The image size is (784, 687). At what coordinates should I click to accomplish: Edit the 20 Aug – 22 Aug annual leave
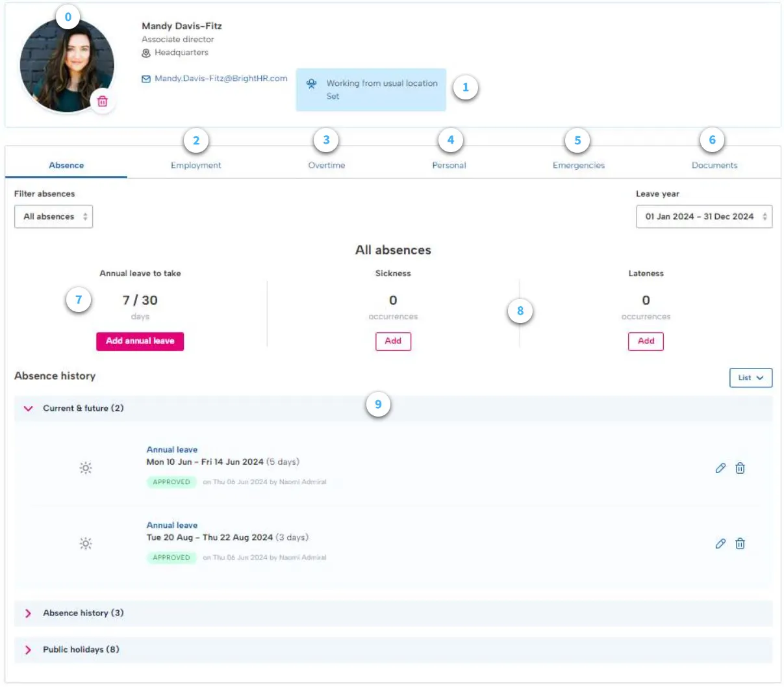(x=720, y=543)
